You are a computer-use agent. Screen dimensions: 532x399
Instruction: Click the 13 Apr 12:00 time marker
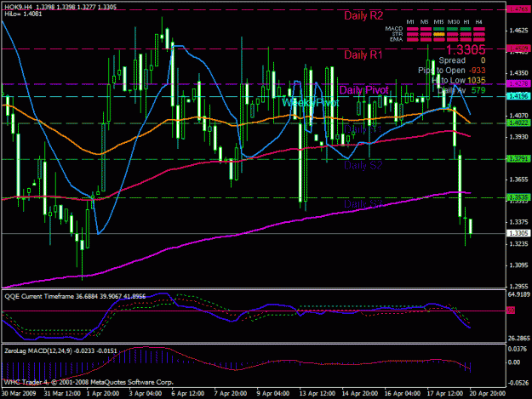317,393
